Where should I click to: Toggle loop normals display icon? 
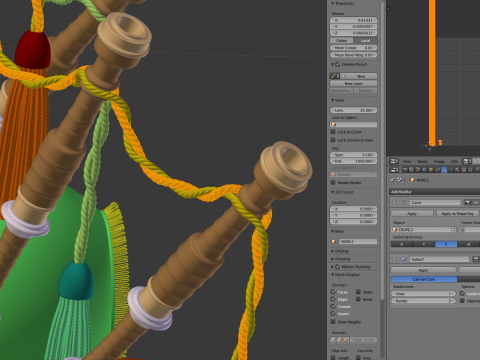tap(339, 340)
